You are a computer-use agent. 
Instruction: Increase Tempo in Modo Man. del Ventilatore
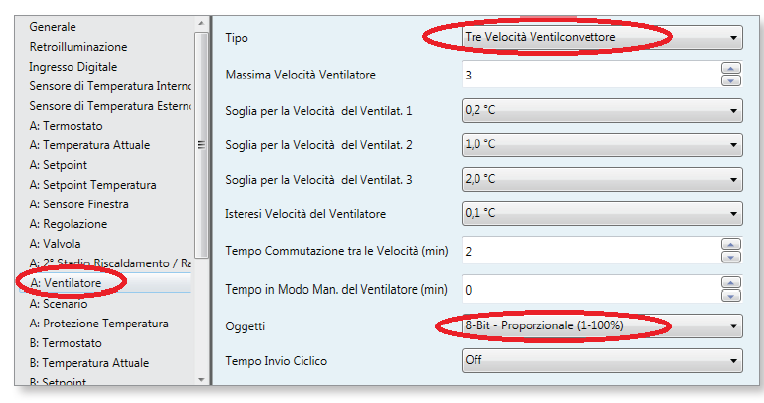click(x=730, y=283)
